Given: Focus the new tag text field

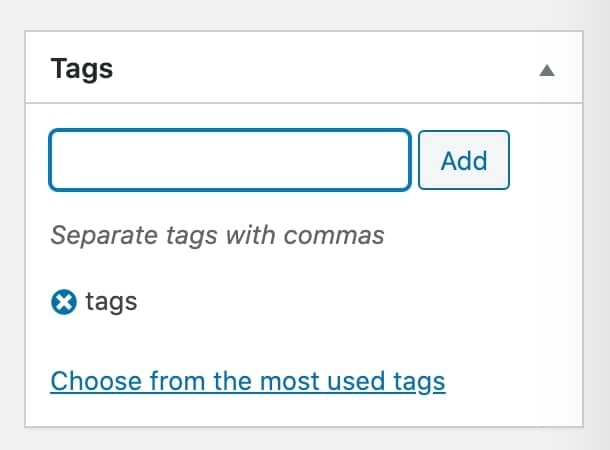Looking at the screenshot, I should 230,160.
